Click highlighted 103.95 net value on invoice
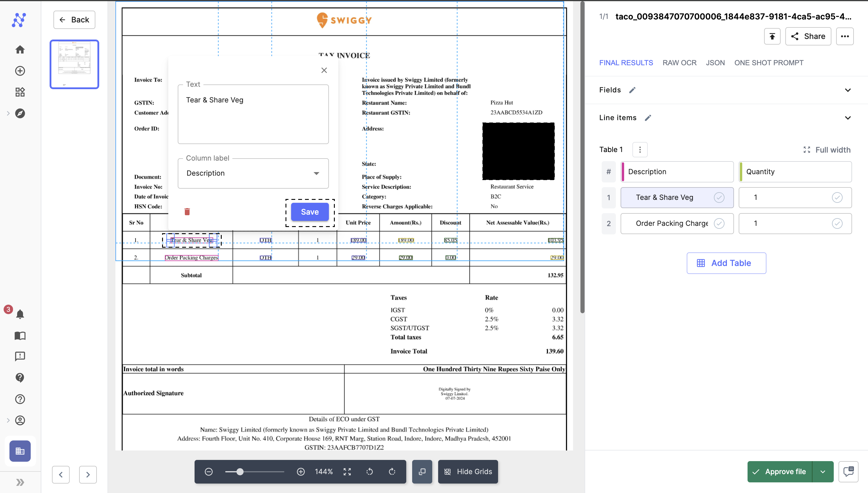The image size is (868, 493). click(x=556, y=240)
